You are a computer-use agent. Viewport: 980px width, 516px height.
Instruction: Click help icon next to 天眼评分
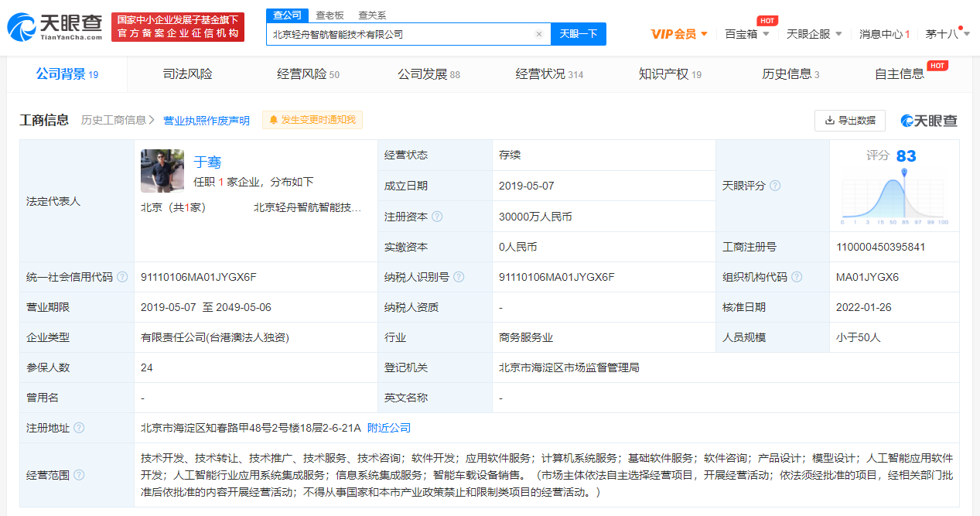pyautogui.click(x=775, y=186)
